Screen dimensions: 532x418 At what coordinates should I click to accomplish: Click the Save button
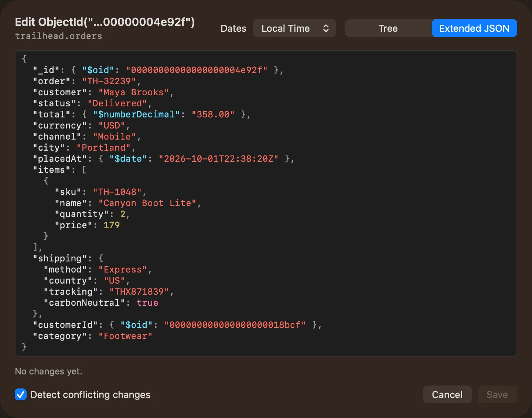click(497, 394)
